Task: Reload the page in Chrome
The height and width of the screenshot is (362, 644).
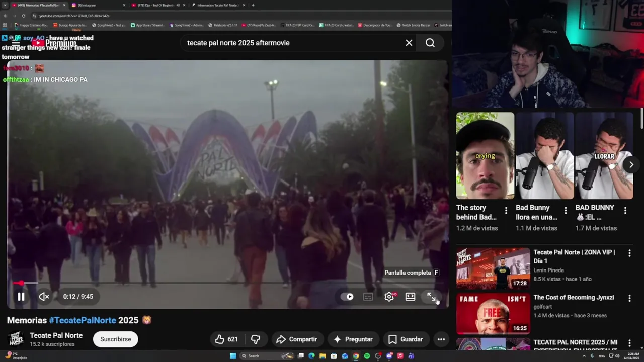Action: point(23,16)
